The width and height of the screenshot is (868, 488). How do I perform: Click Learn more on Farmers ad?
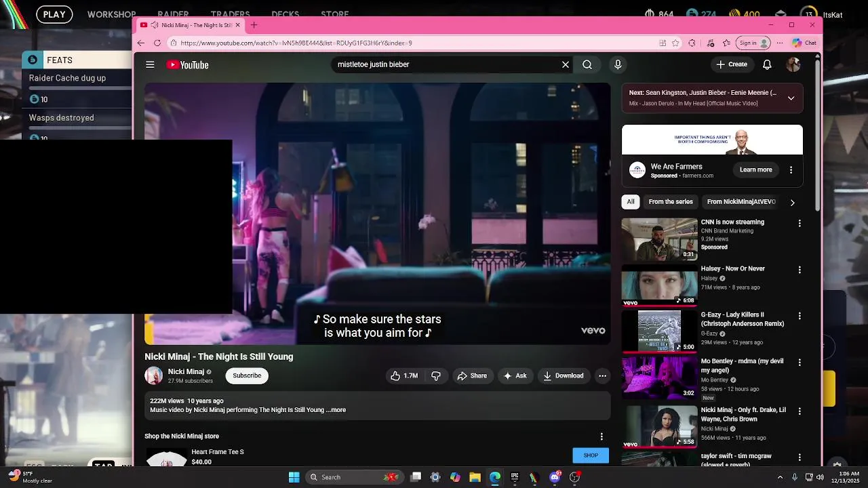pyautogui.click(x=755, y=169)
